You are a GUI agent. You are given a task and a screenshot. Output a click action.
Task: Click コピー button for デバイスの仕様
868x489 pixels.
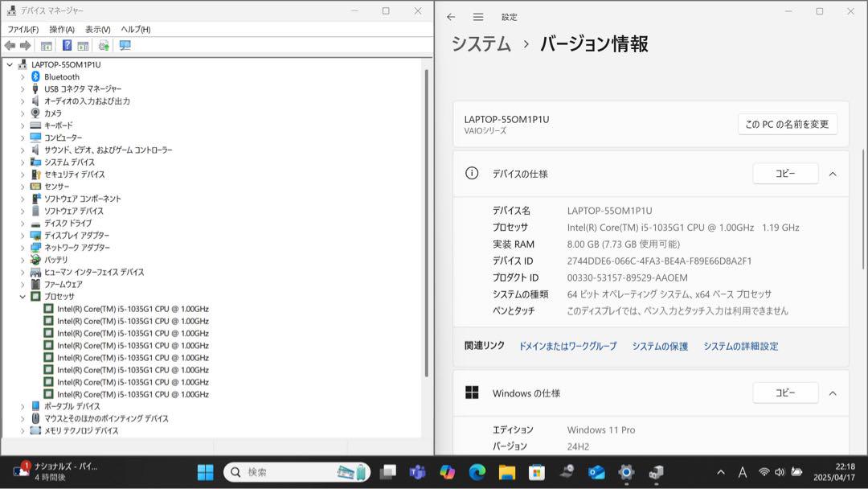click(785, 174)
